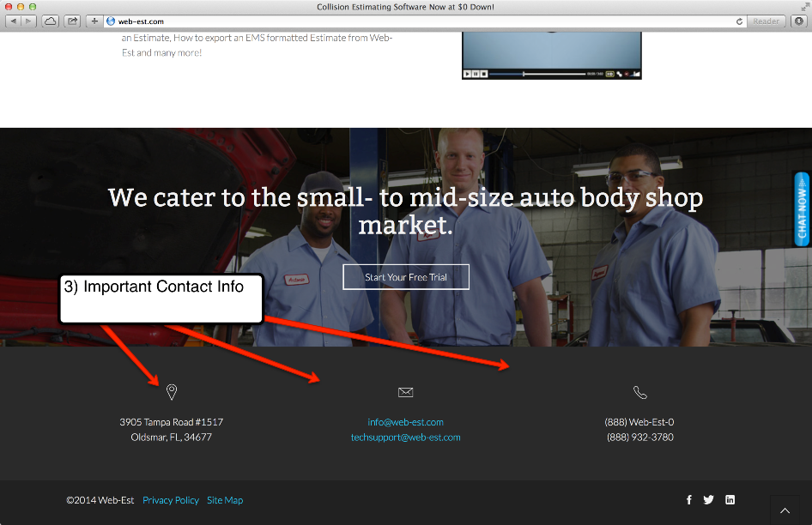Screen dimensions: 812x525
Task: Click the globe site icon in address bar
Action: 111,21
